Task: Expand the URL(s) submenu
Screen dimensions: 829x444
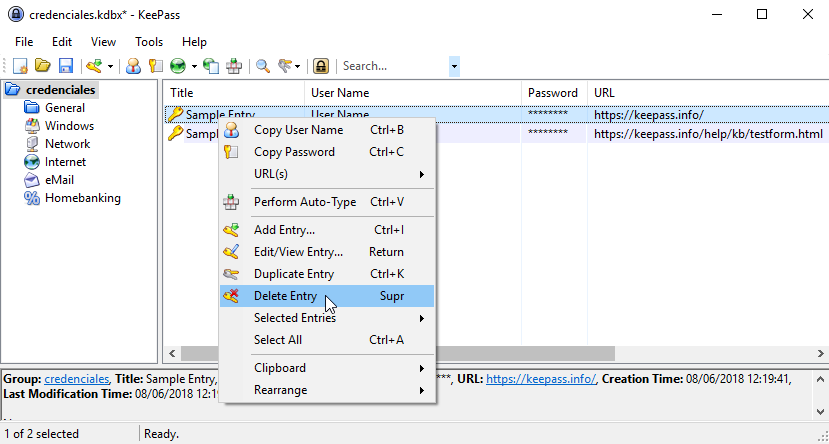Action: click(x=327, y=174)
